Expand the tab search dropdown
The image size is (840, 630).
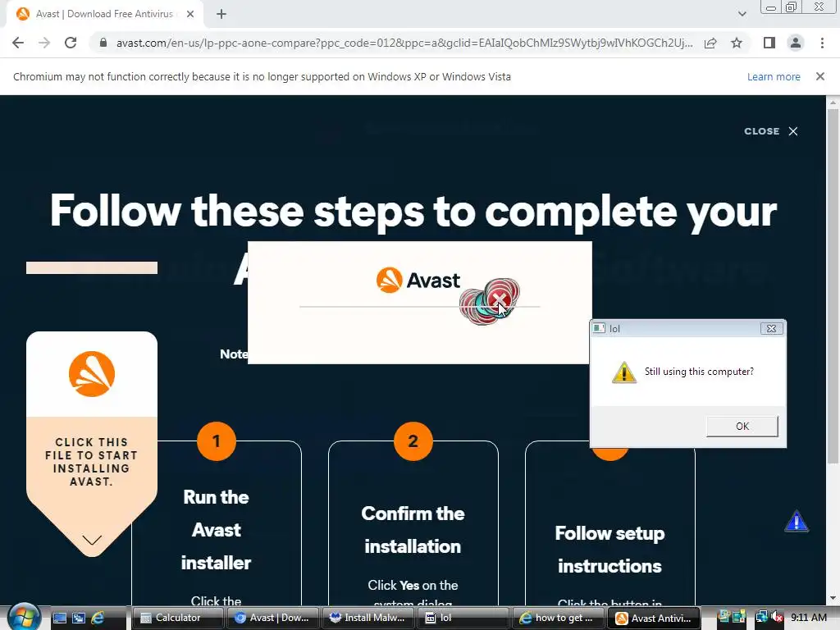pyautogui.click(x=742, y=14)
